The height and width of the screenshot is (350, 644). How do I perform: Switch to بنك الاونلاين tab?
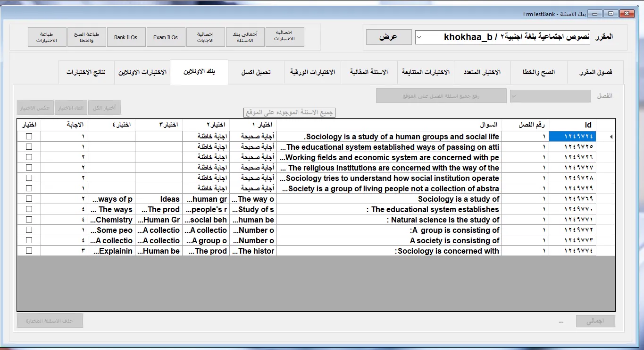point(199,72)
